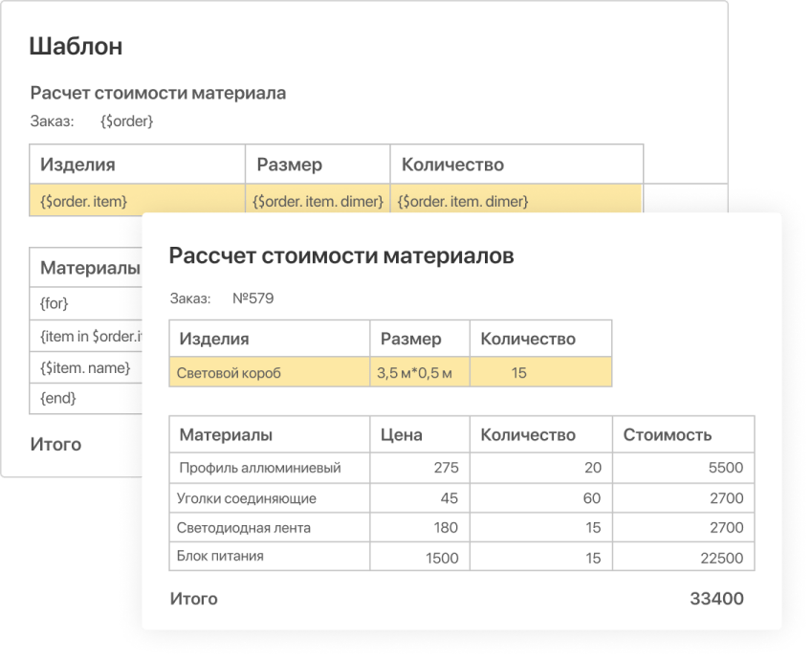Click the Материалы header in the template

(x=90, y=268)
